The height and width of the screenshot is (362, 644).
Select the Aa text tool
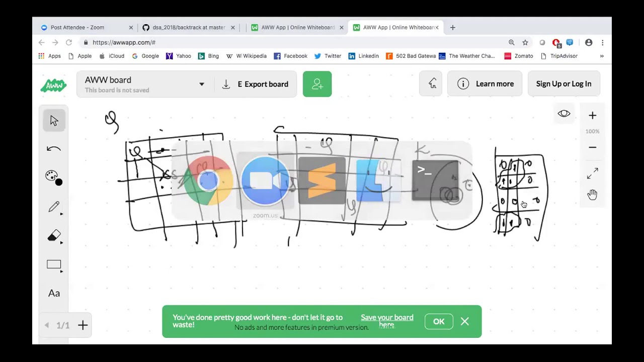pos(54,293)
